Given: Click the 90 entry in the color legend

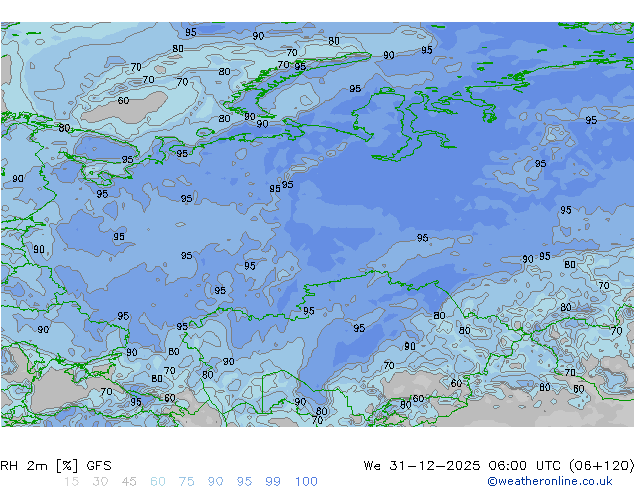Looking at the screenshot, I should (215, 482).
